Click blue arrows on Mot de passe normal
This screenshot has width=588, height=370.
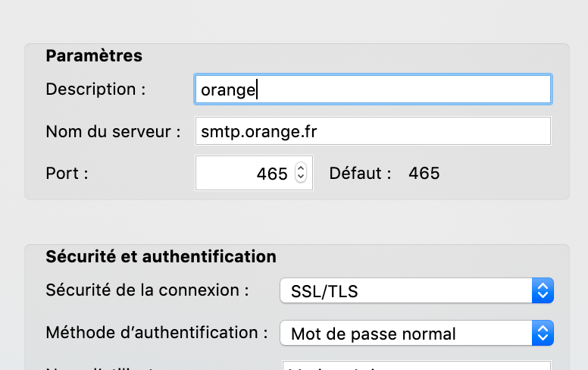coord(541,333)
